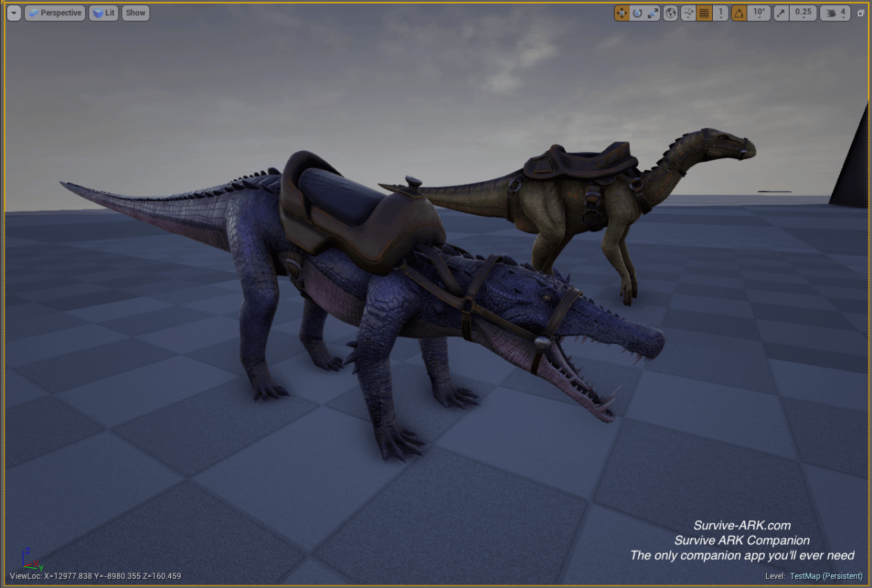The height and width of the screenshot is (588, 872).
Task: Maximize or restore the viewport
Action: pyautogui.click(x=861, y=12)
